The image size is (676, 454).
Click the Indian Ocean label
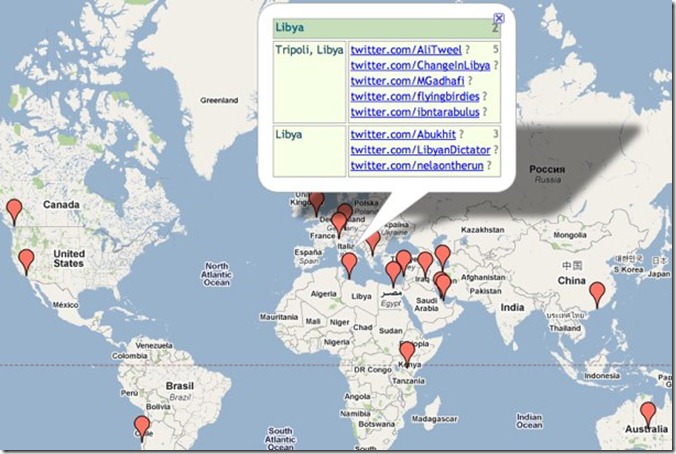coord(529,421)
